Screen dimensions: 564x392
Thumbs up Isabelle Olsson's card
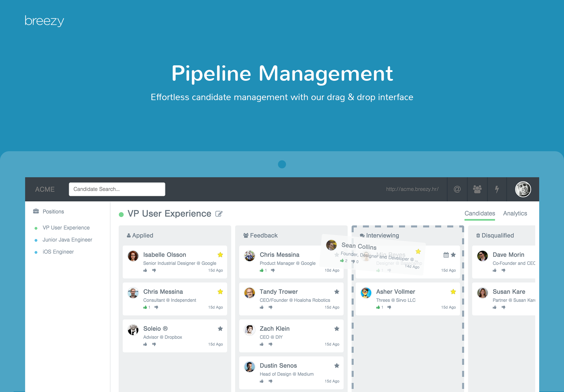[x=145, y=270]
